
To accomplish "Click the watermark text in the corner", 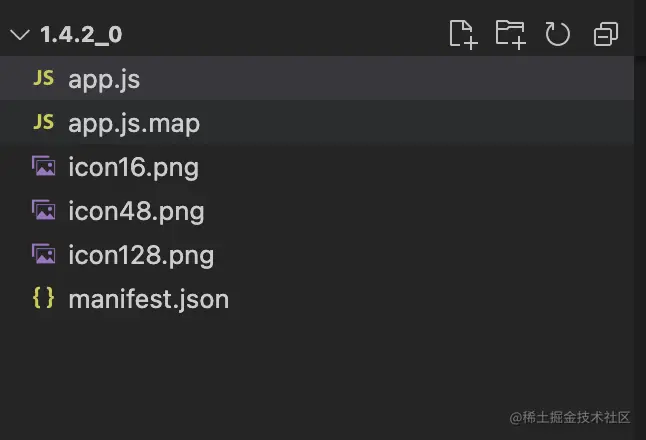I will (569, 416).
